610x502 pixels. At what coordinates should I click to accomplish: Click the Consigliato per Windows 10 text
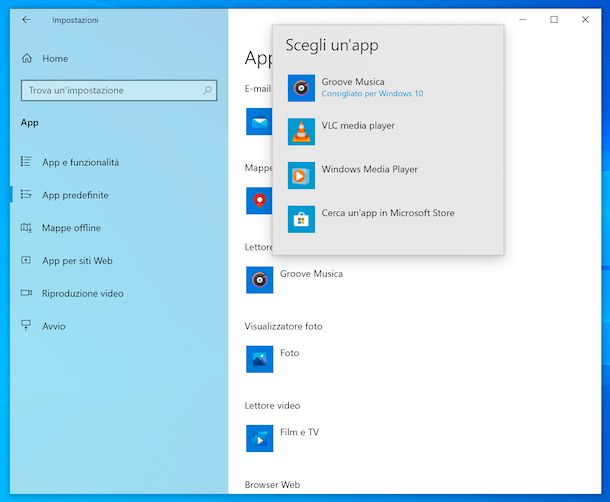(x=372, y=93)
